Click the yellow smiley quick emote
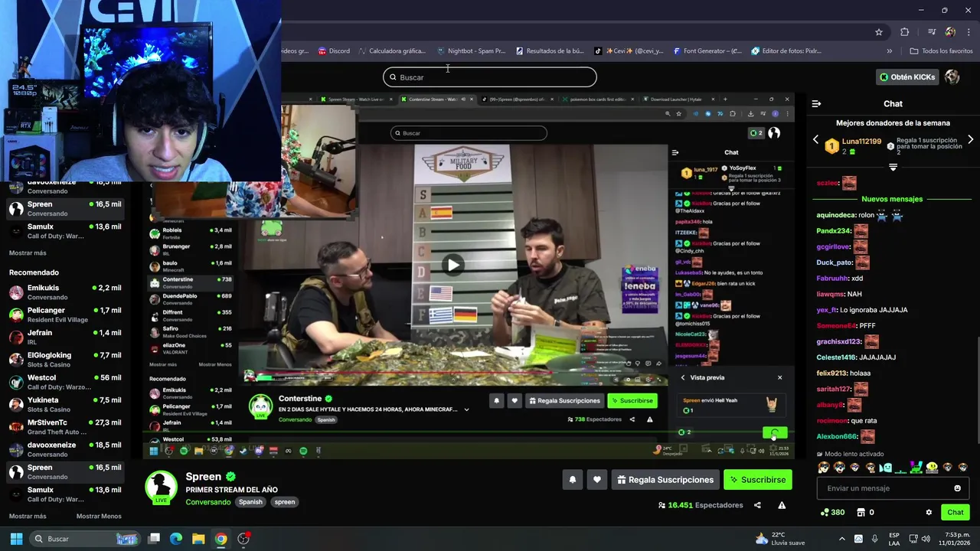 tap(932, 468)
